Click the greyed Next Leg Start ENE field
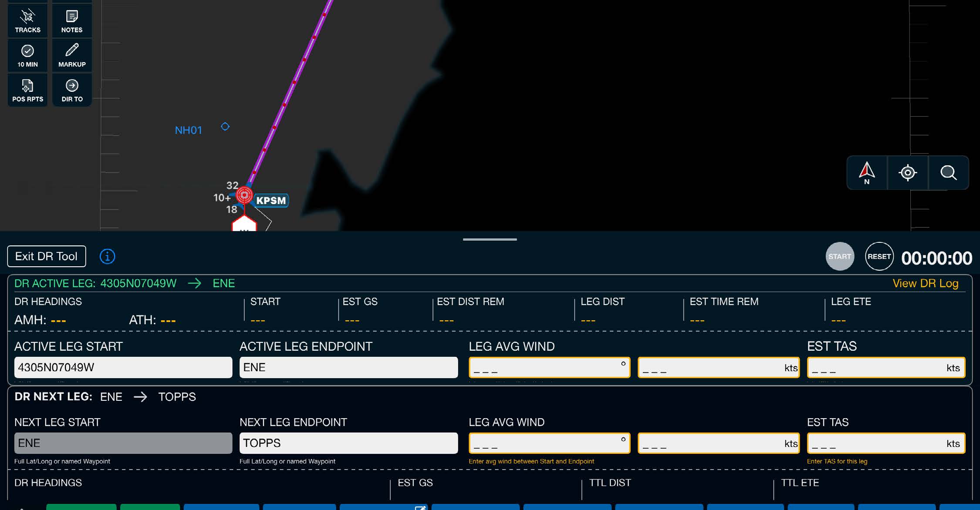Image resolution: width=980 pixels, height=510 pixels. [123, 443]
